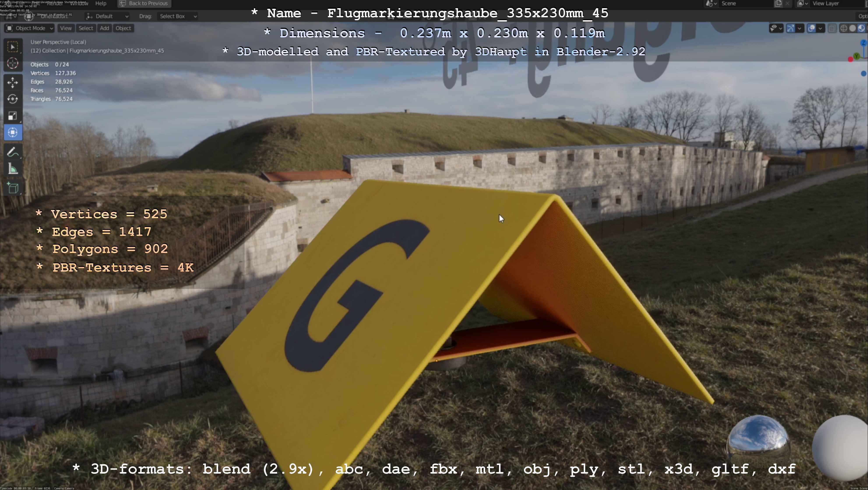The height and width of the screenshot is (490, 868).
Task: Switch to solid viewport shading
Action: 852,28
